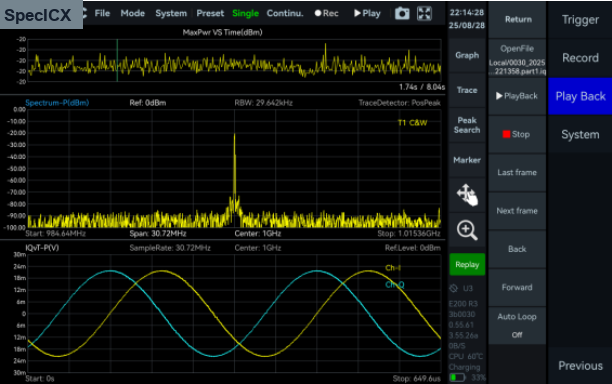Toggle Auto Loop Off setting

(518, 325)
